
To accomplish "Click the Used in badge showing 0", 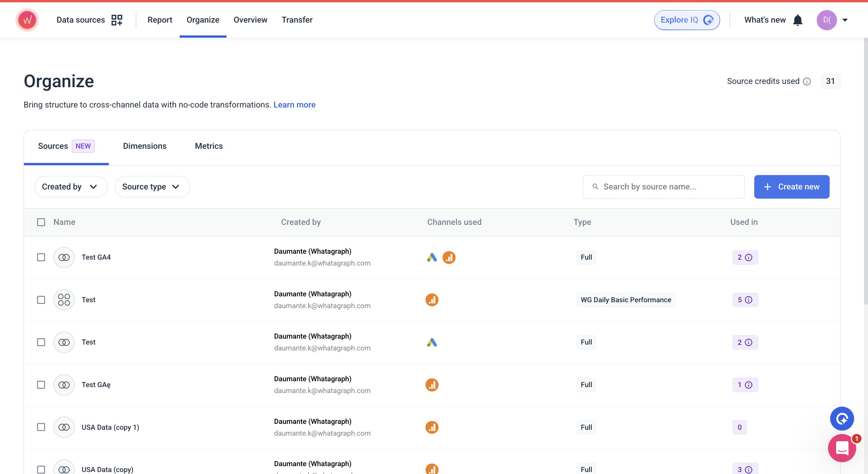I will point(739,427).
